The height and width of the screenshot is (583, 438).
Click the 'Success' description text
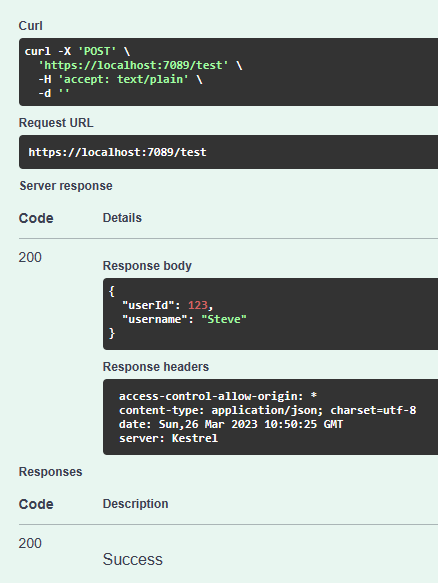[133, 559]
